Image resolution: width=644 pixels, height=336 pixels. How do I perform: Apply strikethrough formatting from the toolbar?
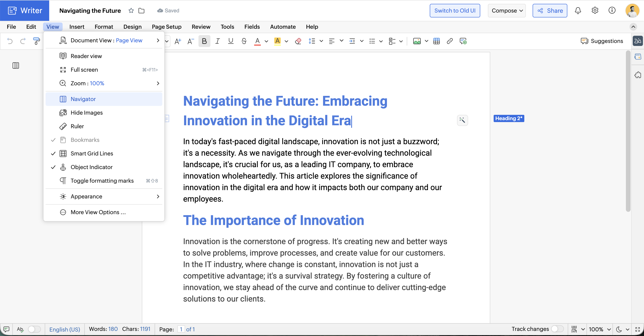(244, 41)
